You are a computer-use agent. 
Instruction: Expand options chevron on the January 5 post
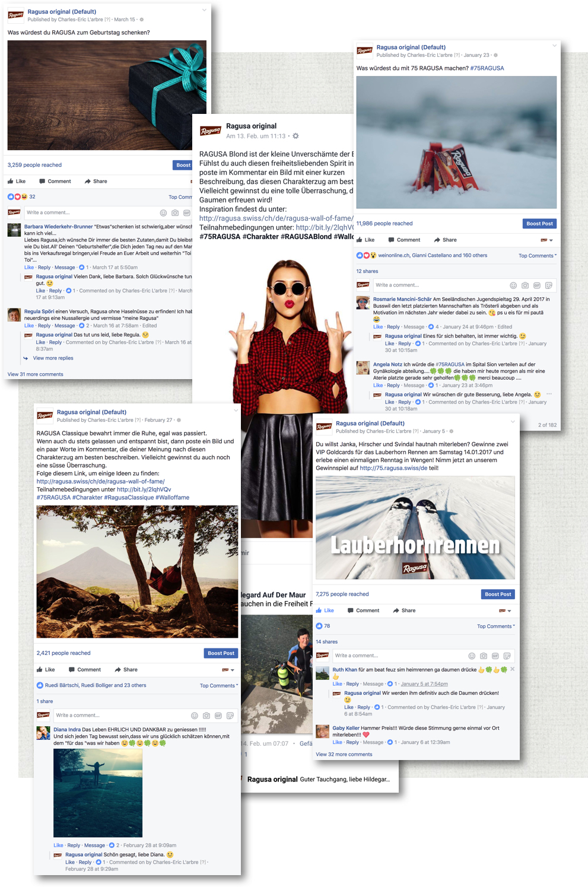pos(513,422)
